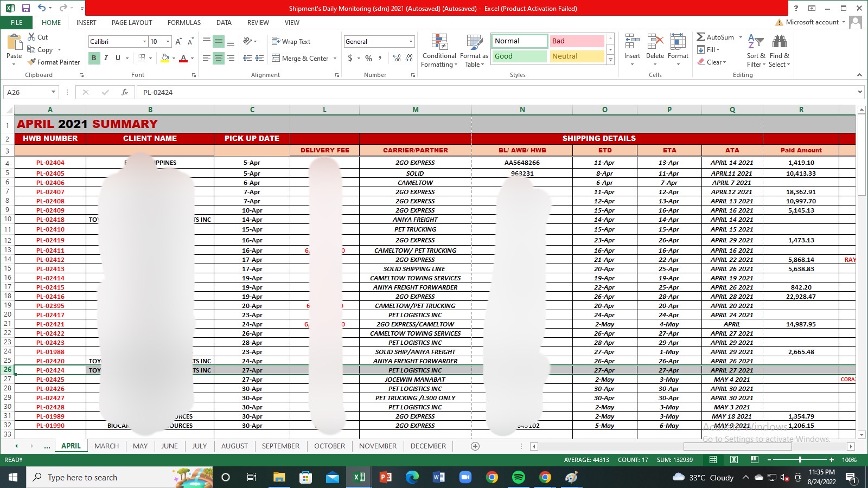Open the General number format dropdown

pos(411,42)
